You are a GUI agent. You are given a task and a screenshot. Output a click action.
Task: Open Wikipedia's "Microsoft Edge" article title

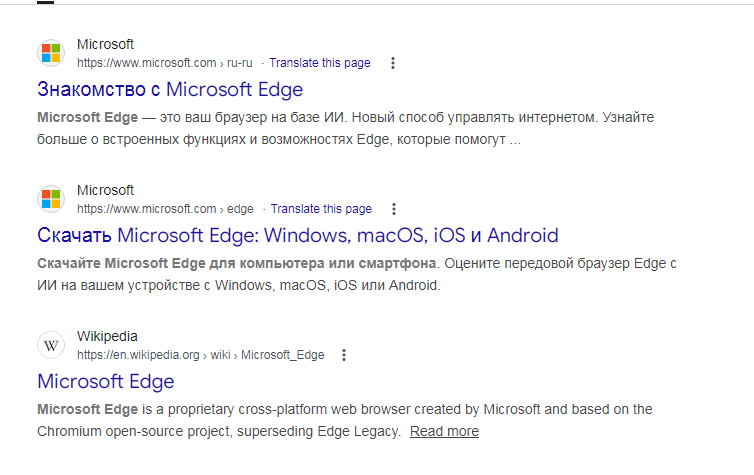tap(106, 382)
